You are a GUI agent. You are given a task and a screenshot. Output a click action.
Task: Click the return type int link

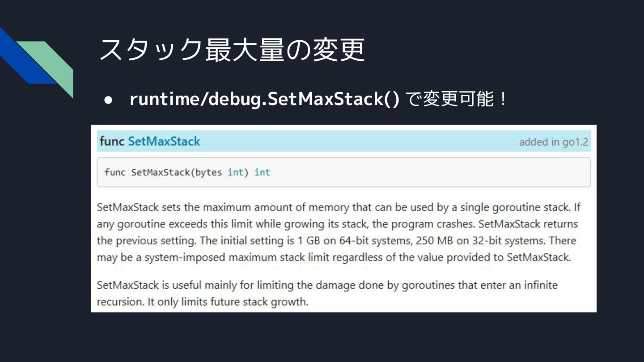263,173
